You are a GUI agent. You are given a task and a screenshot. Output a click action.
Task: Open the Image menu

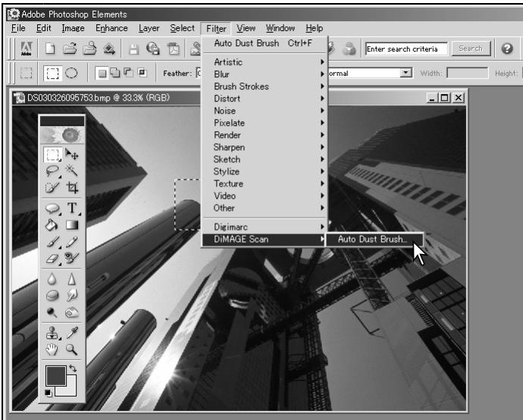(73, 28)
